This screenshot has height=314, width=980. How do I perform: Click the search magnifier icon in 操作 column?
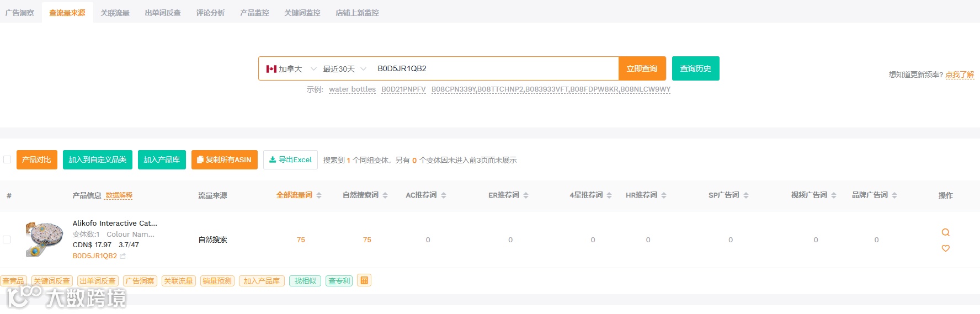[945, 232]
